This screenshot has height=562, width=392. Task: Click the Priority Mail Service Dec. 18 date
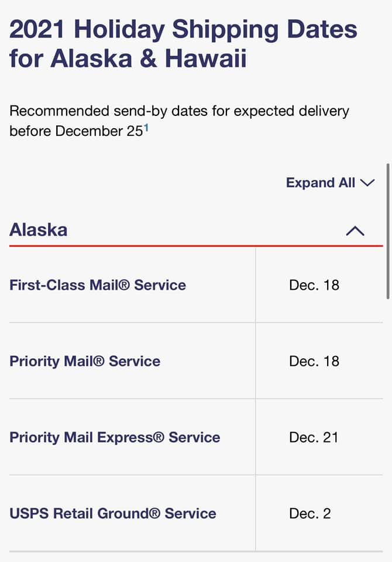point(314,361)
